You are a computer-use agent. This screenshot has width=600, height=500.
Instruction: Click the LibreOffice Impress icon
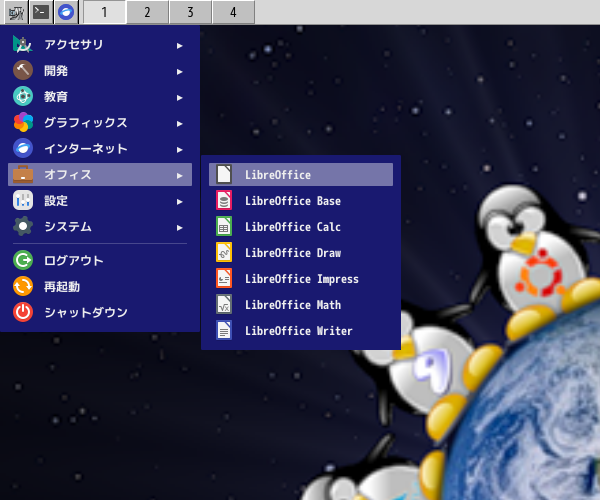tap(224, 279)
